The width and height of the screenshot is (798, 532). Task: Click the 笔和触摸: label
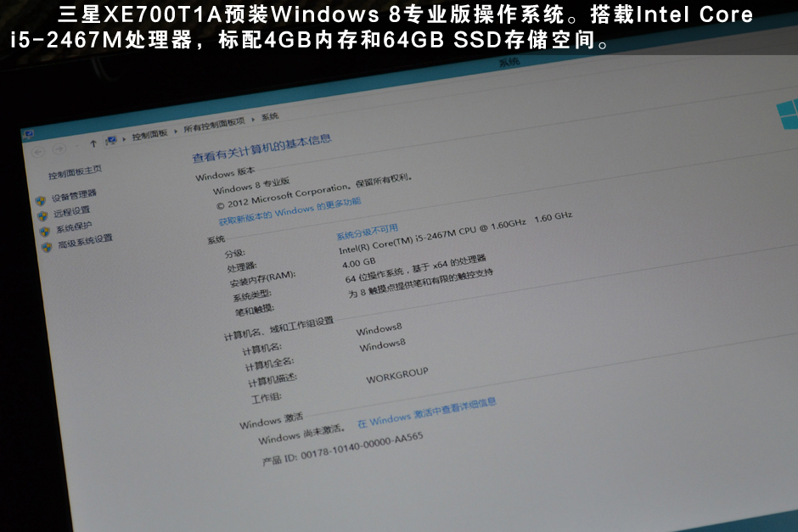point(255,310)
